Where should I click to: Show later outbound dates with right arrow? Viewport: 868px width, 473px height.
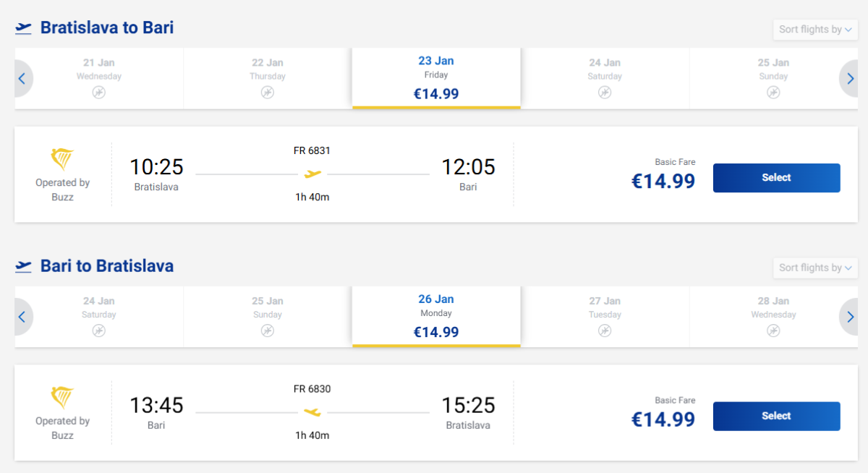pyautogui.click(x=850, y=79)
